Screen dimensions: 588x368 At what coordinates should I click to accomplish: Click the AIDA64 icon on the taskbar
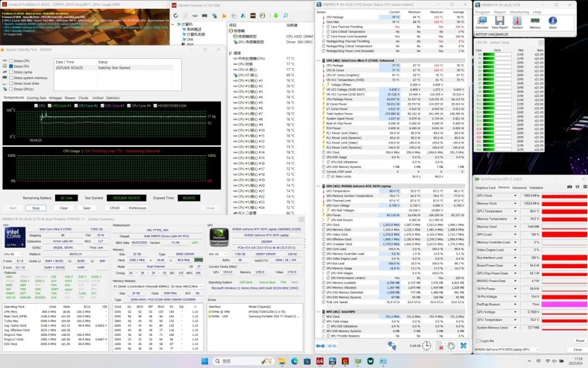320,361
